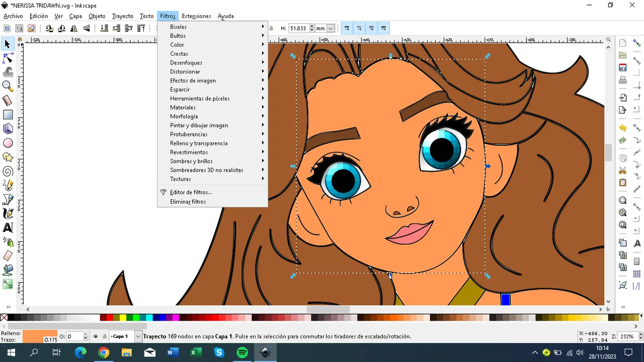
Task: Toggle the layer visibility eye icon
Action: 96,336
